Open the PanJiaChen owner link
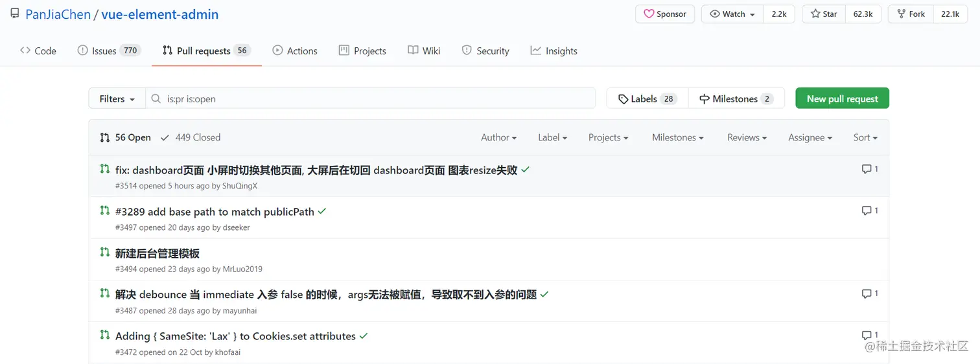980x364 pixels. [58, 14]
